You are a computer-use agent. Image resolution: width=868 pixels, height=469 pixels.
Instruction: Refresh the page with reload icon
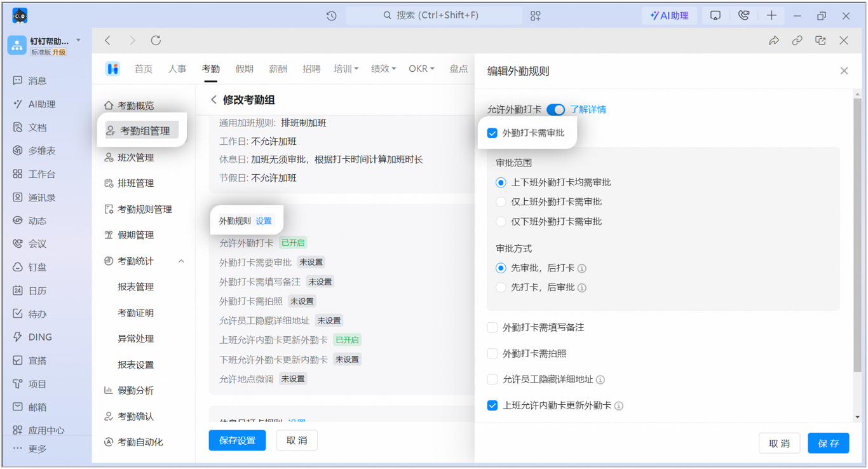tap(156, 41)
